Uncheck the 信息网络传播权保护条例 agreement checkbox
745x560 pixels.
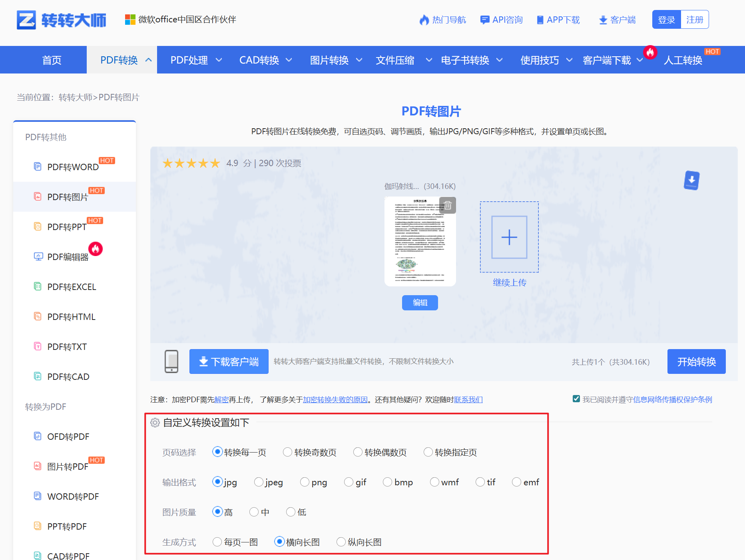576,399
